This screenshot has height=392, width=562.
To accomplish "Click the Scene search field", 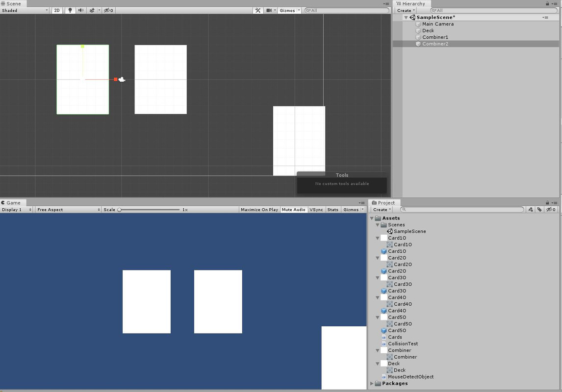I will click(x=347, y=10).
